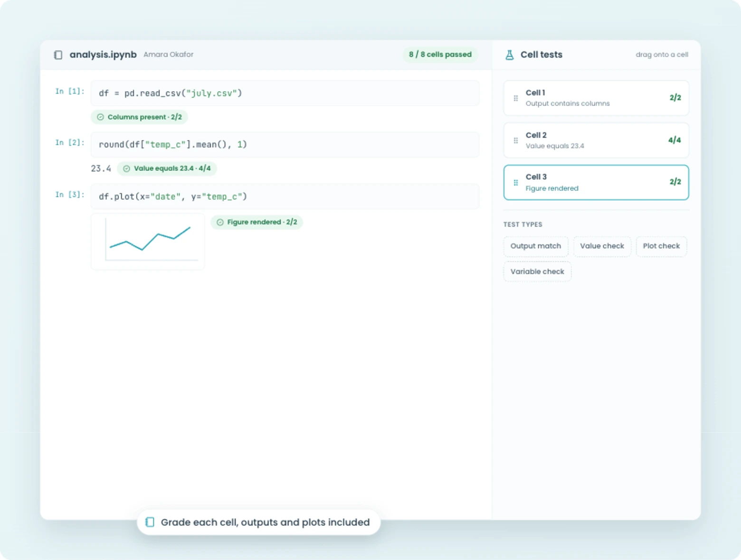Screen dimensions: 741x560
Task: Click the Cell tests panel heading
Action: [541, 55]
